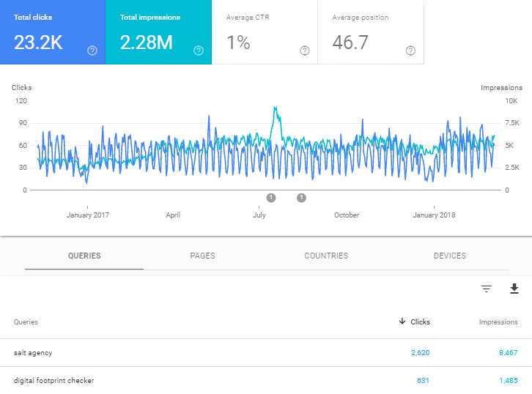Image resolution: width=532 pixels, height=394 pixels.
Task: Select the 'salt agency' query row
Action: [266, 353]
